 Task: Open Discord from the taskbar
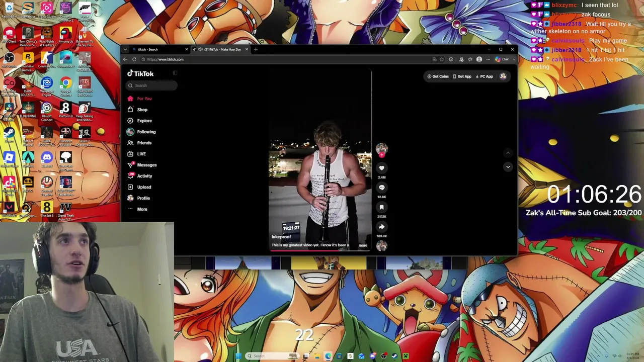coord(372,356)
